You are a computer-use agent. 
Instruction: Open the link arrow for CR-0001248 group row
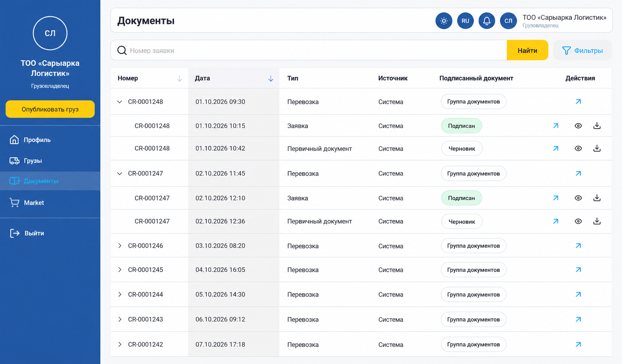point(578,102)
